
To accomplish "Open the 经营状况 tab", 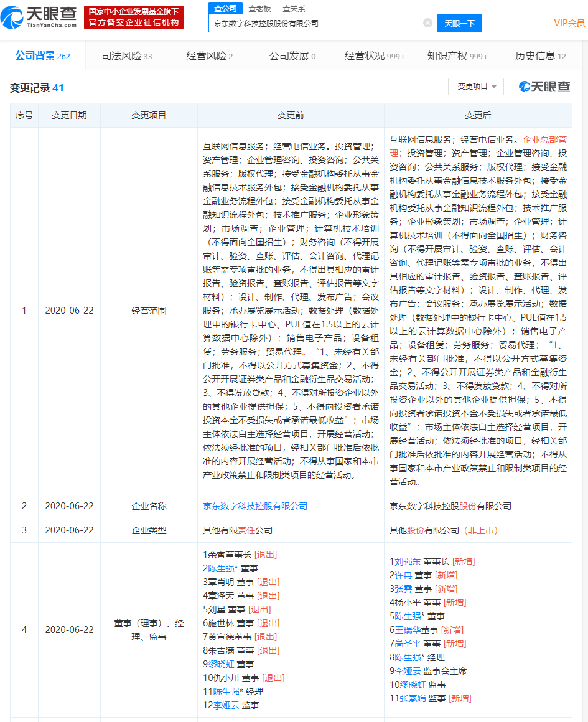I will pyautogui.click(x=375, y=56).
